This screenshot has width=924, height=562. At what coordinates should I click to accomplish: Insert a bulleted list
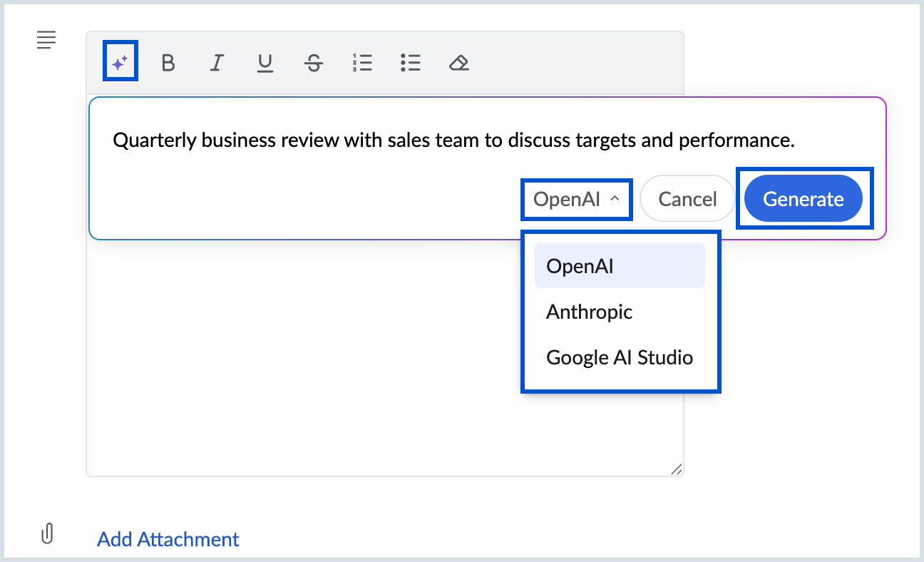[x=411, y=63]
